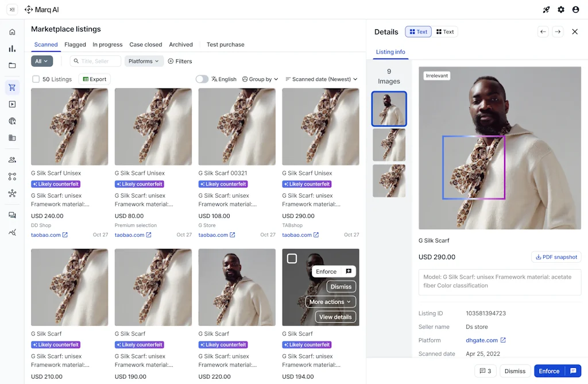
Task: Open the globe icon in sidebar
Action: (12, 121)
